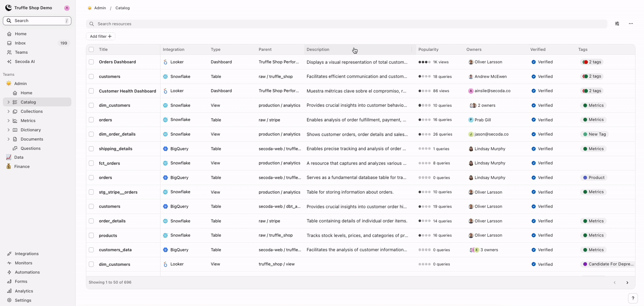Click the Add filter button
This screenshot has width=644, height=306.
click(100, 36)
